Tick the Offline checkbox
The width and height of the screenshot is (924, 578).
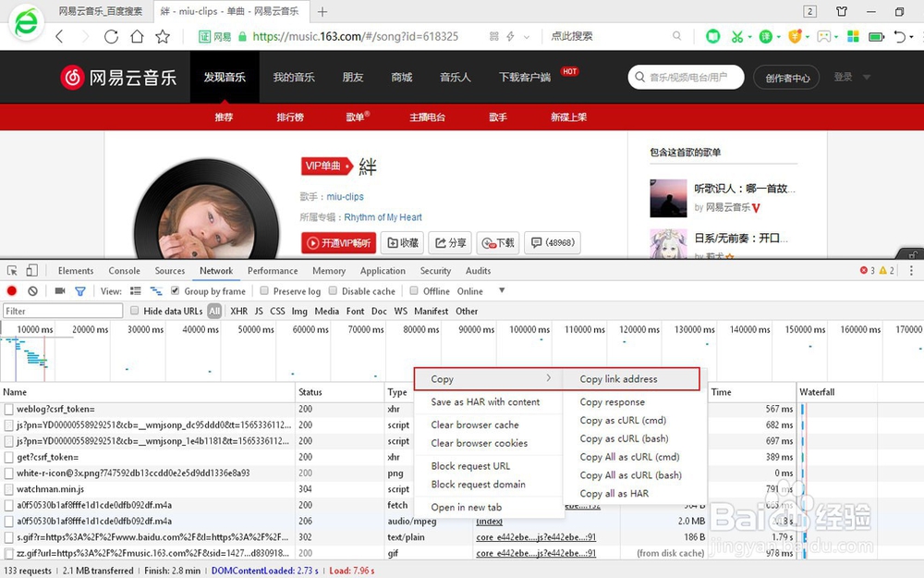[x=414, y=290]
